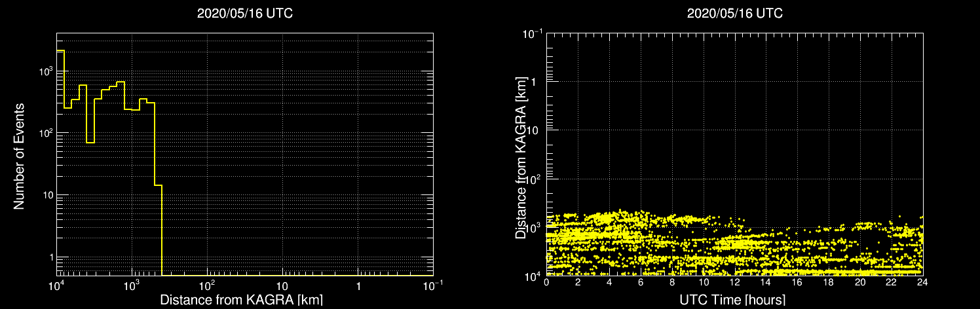Click the 22 tick on UTC Time axis
Screen dimensions: 980x309
tap(891, 282)
